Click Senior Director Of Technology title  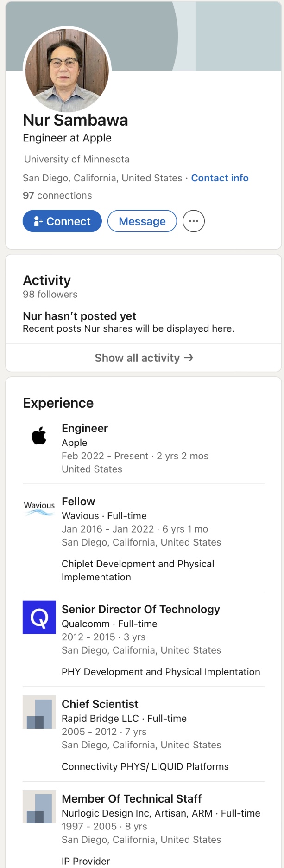(141, 609)
